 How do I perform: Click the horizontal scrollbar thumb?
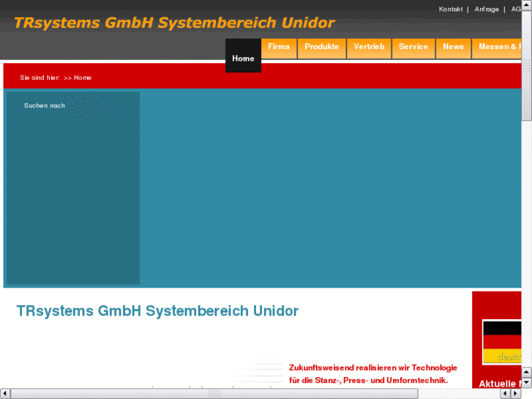[214, 394]
